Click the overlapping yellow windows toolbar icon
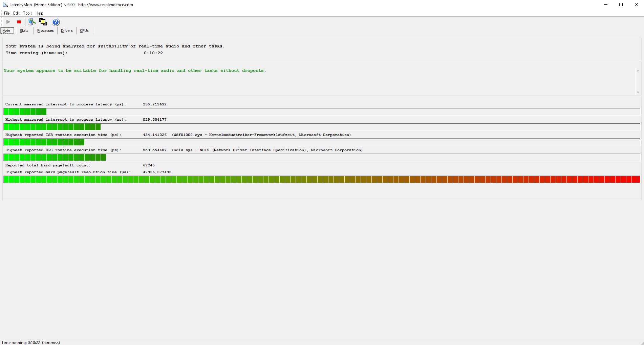This screenshot has width=644, height=345. [43, 22]
